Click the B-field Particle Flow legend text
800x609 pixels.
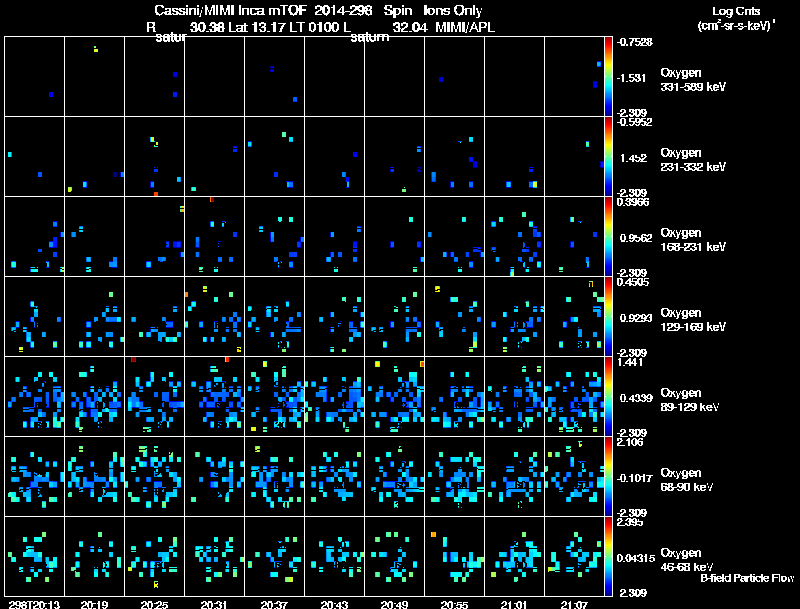tap(746, 578)
